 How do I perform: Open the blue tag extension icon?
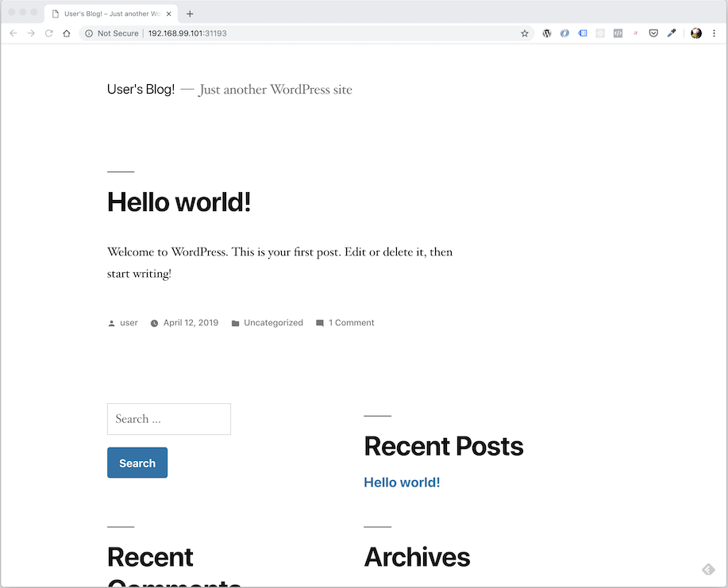tap(583, 33)
